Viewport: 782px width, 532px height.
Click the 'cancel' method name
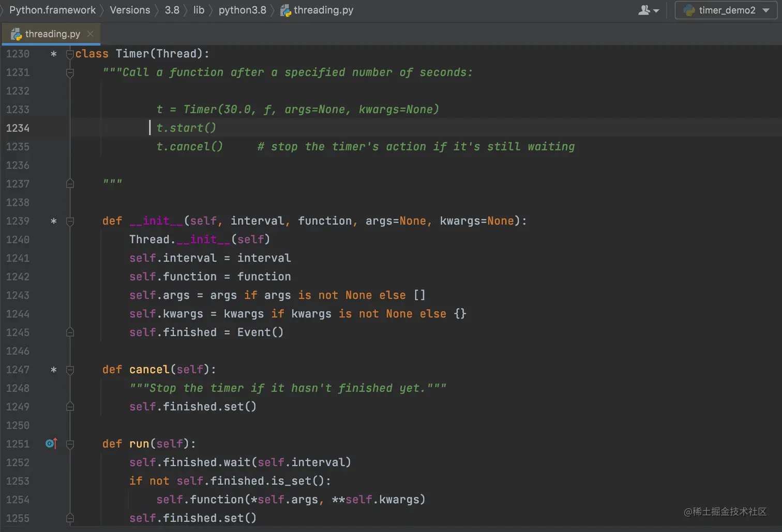pos(149,370)
